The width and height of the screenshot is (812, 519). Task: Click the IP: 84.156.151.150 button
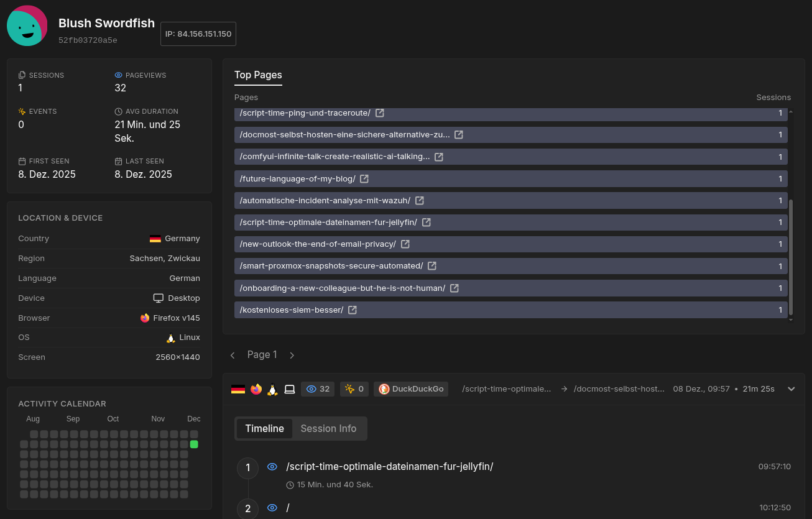pyautogui.click(x=198, y=34)
